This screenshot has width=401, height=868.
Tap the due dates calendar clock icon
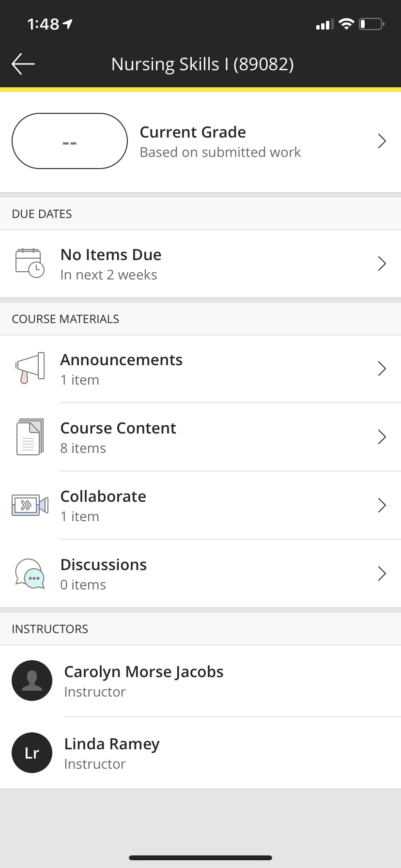click(30, 263)
